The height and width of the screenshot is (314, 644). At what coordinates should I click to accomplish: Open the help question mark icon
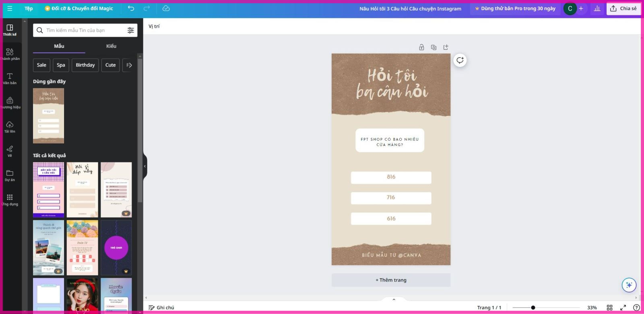(636, 308)
